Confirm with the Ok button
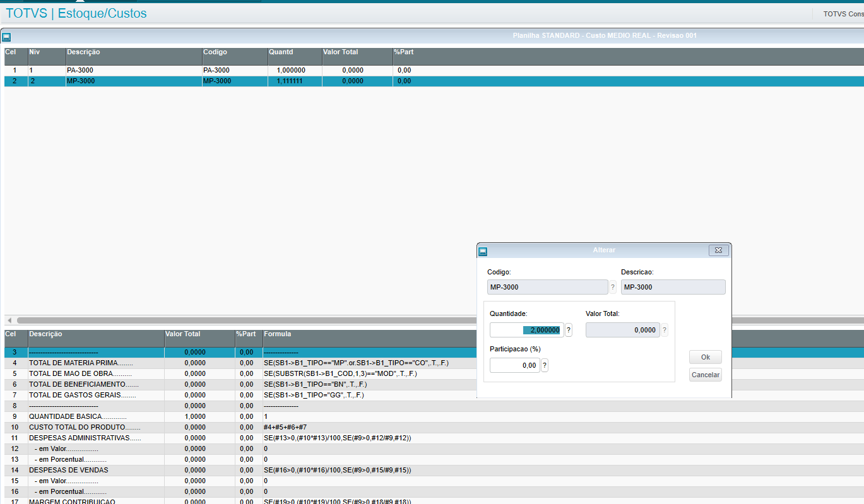Image resolution: width=864 pixels, height=504 pixels. point(706,357)
